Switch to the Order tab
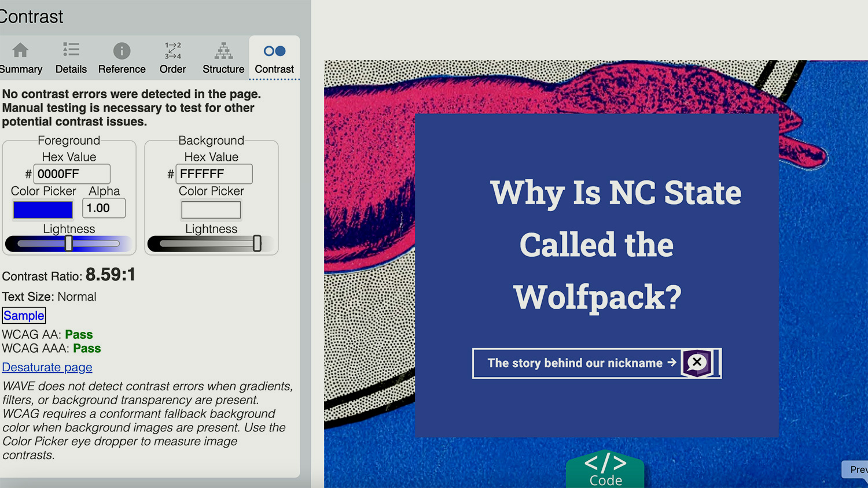The width and height of the screenshot is (868, 488). 172,58
